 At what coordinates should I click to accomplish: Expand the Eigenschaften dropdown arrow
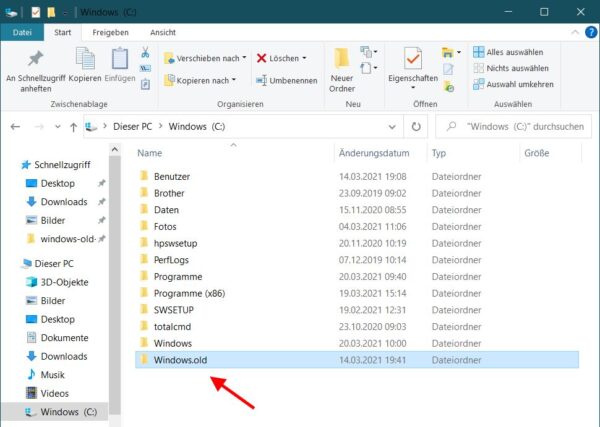[413, 88]
